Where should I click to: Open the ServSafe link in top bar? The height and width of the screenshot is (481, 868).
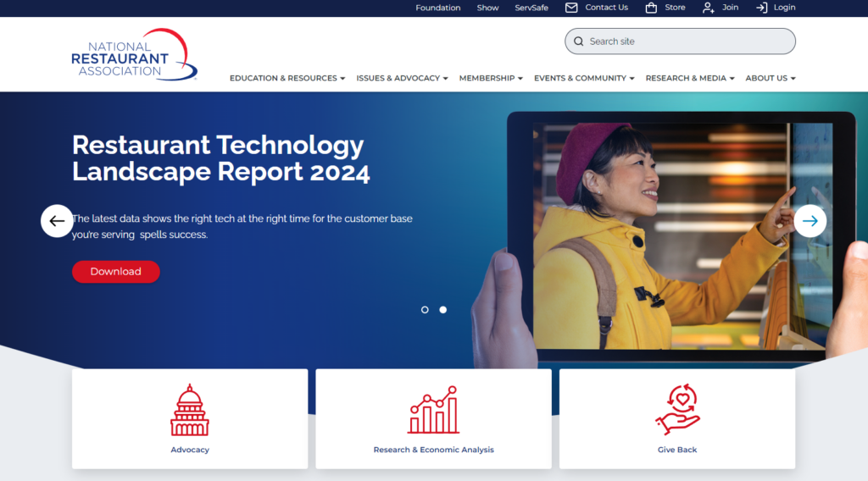[x=531, y=8]
